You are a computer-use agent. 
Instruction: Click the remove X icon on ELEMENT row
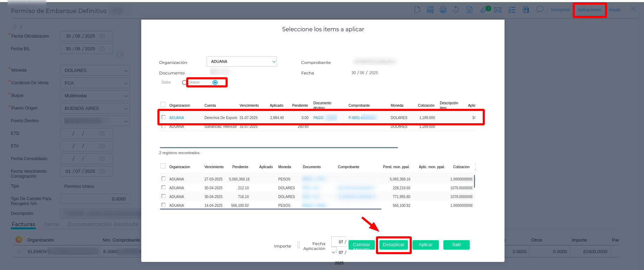coord(19,251)
